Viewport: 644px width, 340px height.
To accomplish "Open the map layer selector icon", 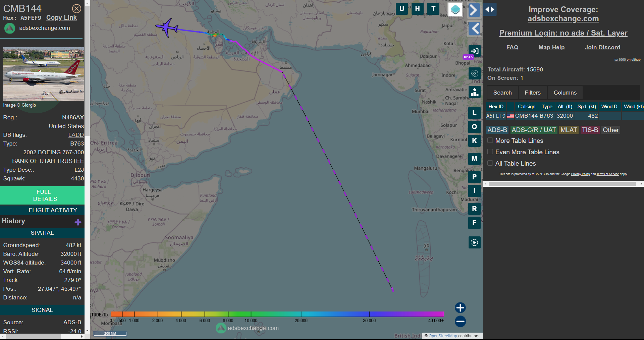I will (455, 10).
